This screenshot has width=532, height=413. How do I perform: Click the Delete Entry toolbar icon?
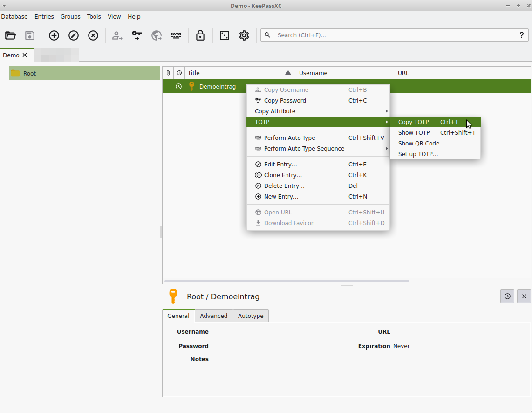tap(93, 35)
